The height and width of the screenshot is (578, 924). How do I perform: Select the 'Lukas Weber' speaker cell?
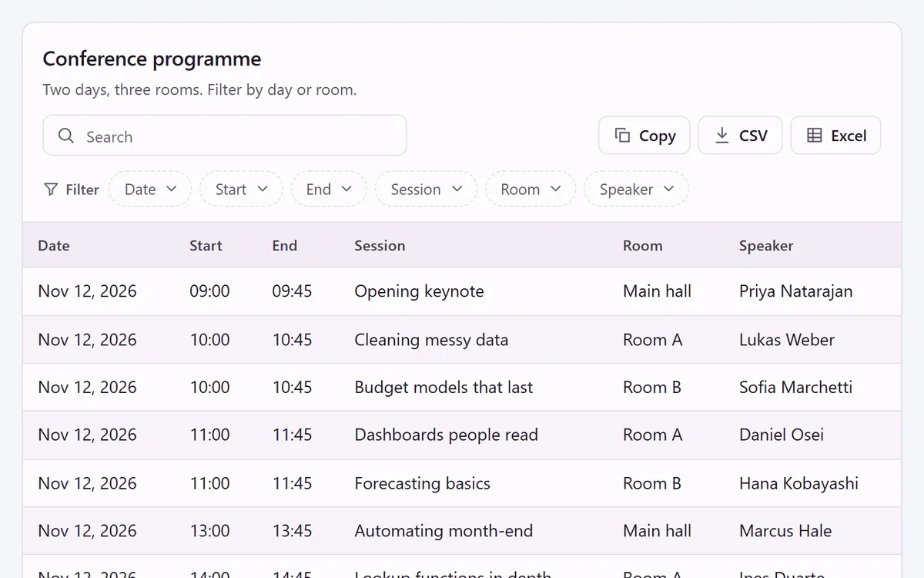[x=786, y=340]
